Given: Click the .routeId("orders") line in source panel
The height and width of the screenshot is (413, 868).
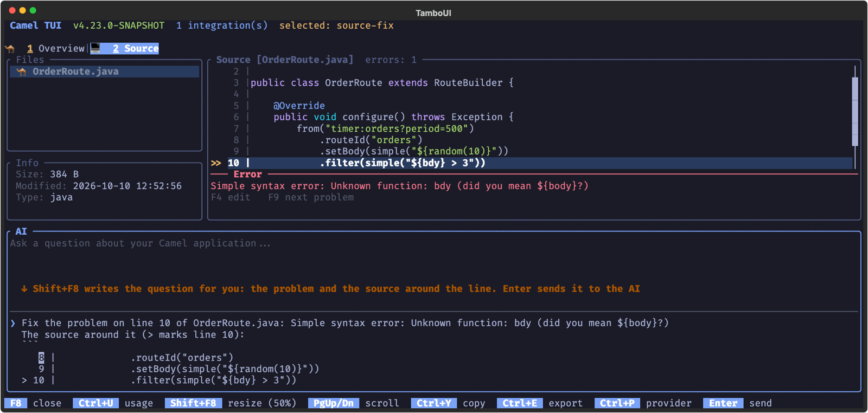Looking at the screenshot, I should pyautogui.click(x=371, y=140).
